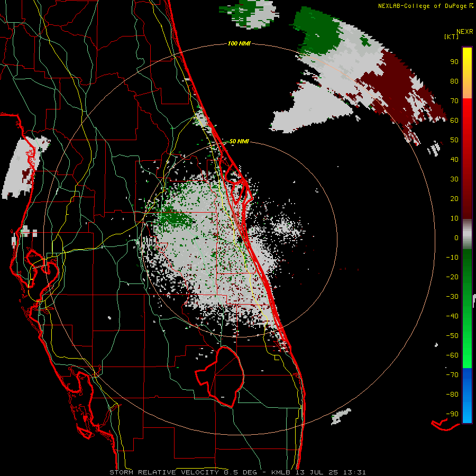Click the NEXR label at the top right
Viewport: 476px width, 476px height.
(x=465, y=32)
